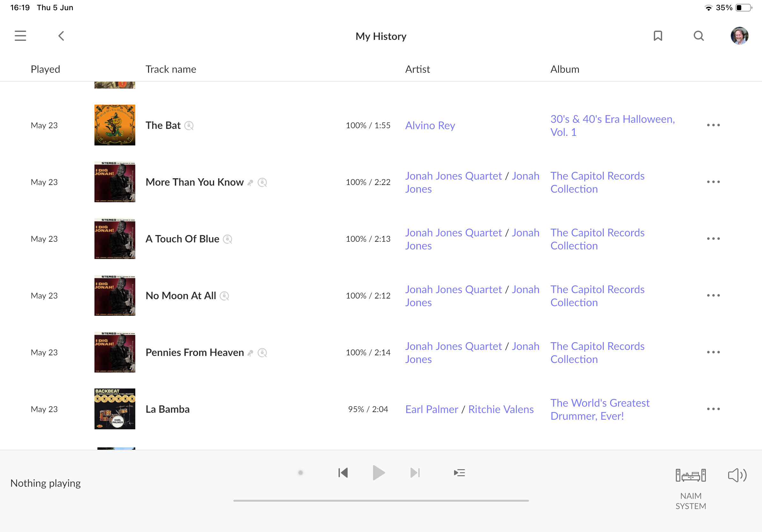Click the NAIM SYSTEM zone icon

(690, 476)
